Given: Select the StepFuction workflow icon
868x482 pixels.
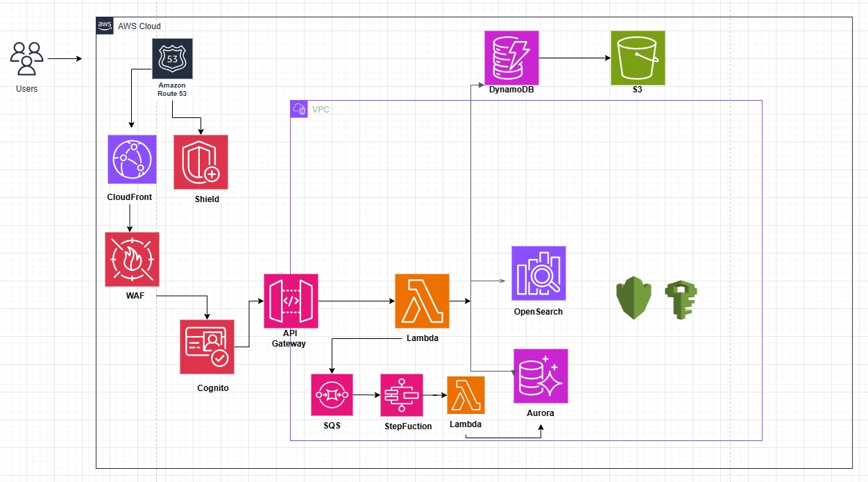Looking at the screenshot, I should tap(402, 394).
